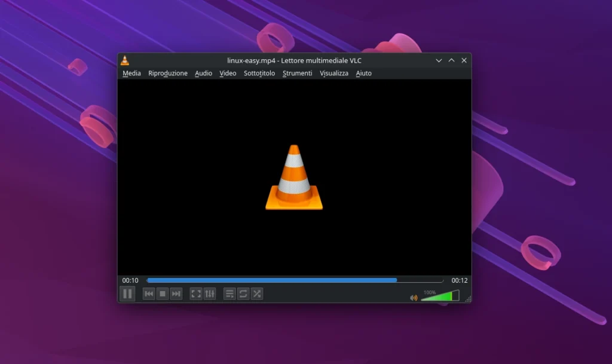The image size is (612, 364).
Task: Enter fullscreen mode
Action: point(196,293)
